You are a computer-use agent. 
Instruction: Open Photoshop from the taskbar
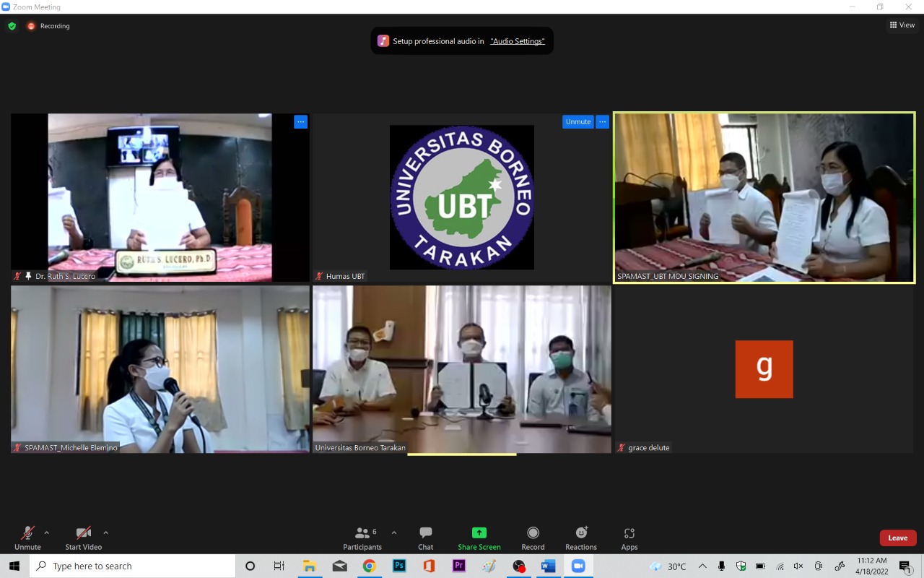click(x=399, y=566)
